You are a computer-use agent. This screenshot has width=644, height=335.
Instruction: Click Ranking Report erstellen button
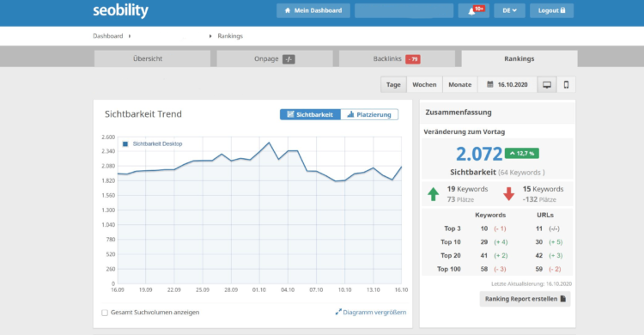pyautogui.click(x=525, y=299)
